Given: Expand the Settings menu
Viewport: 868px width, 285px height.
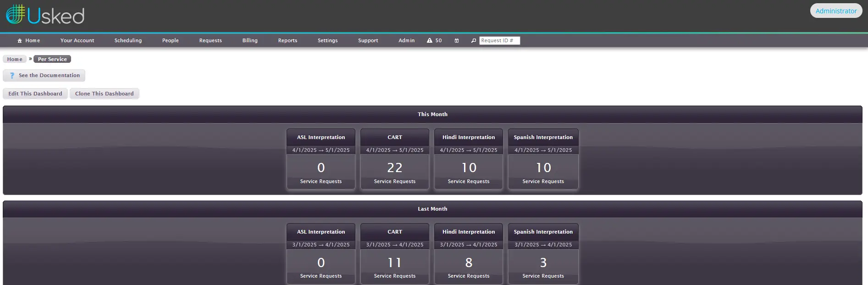Looking at the screenshot, I should coord(327,41).
